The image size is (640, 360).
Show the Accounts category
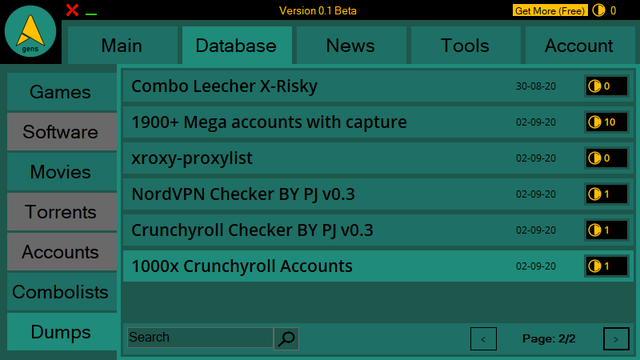tap(62, 252)
